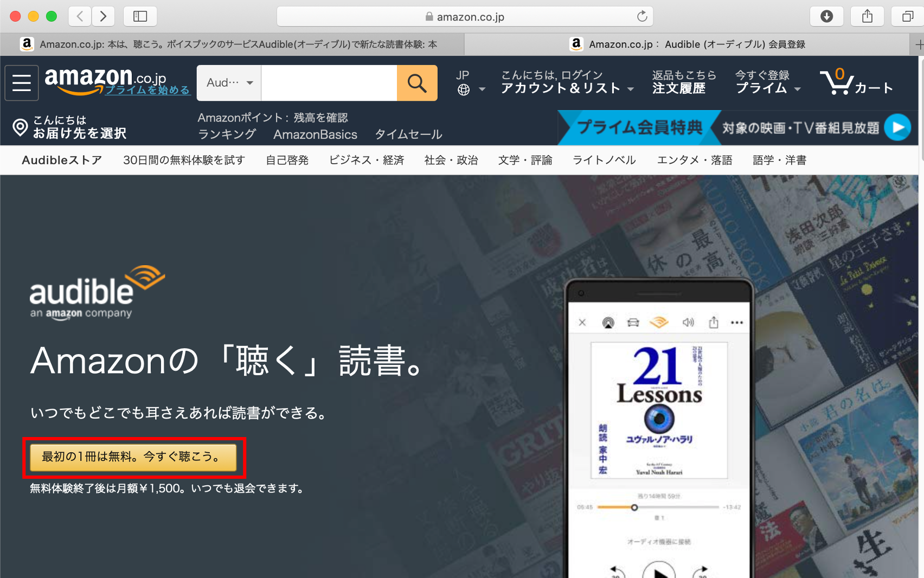Go forward with Safari forward arrow
This screenshot has width=924, height=578.
[x=103, y=16]
